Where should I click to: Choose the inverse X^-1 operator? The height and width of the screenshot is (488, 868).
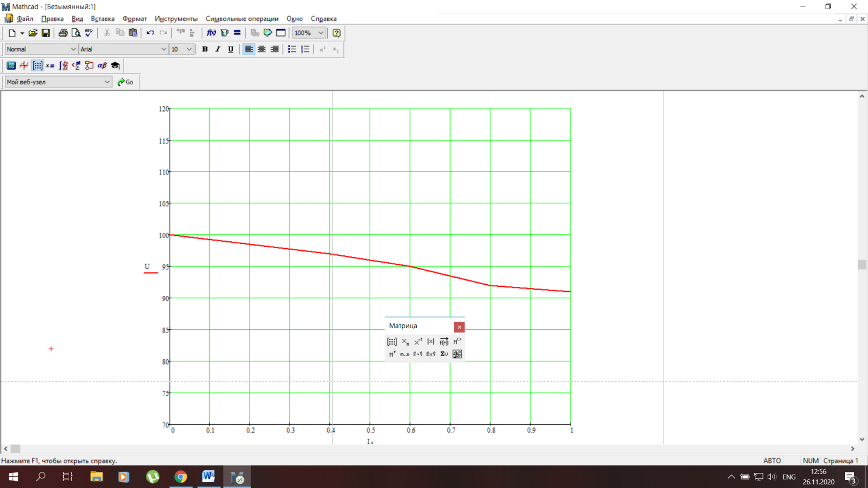(x=418, y=342)
